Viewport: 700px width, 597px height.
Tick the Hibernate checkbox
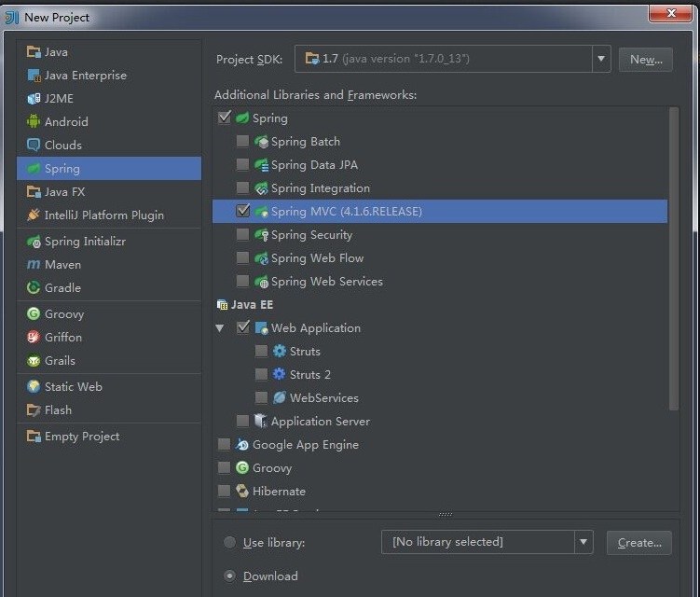(x=224, y=491)
